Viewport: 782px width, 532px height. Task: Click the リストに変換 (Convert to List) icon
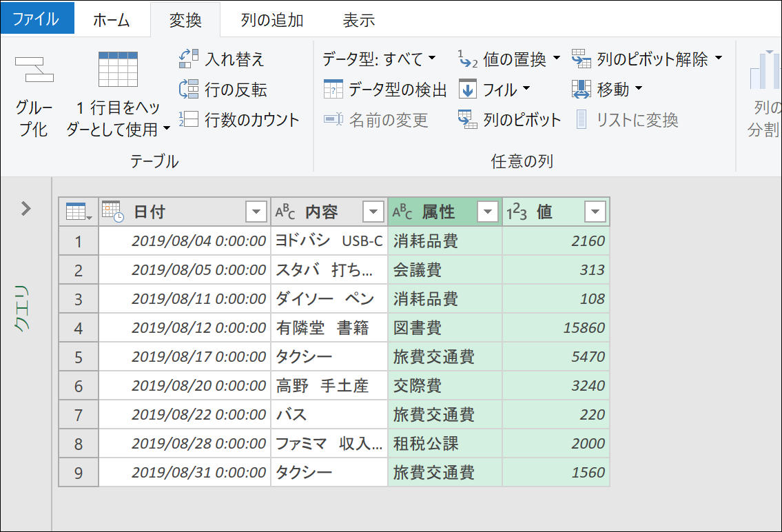click(x=582, y=119)
